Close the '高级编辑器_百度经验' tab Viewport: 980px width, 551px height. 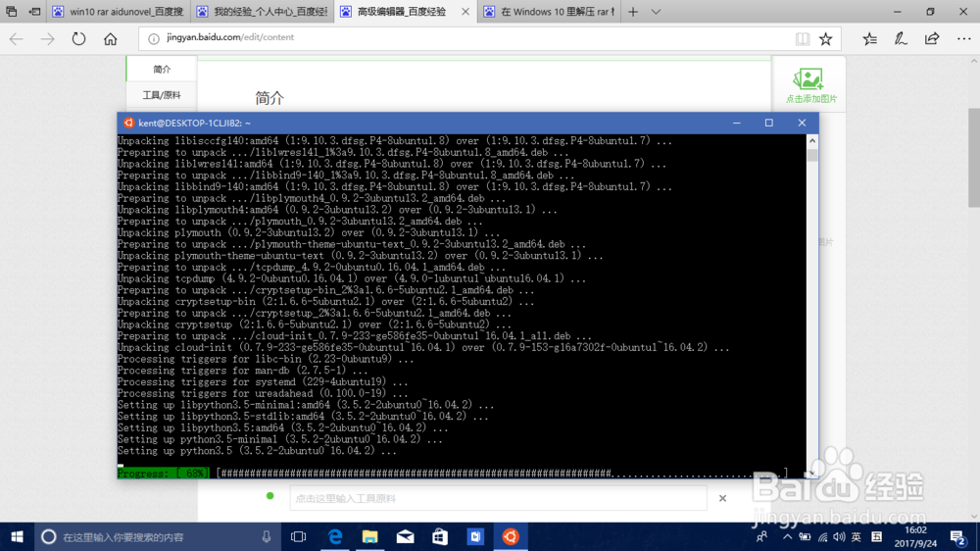(x=465, y=11)
